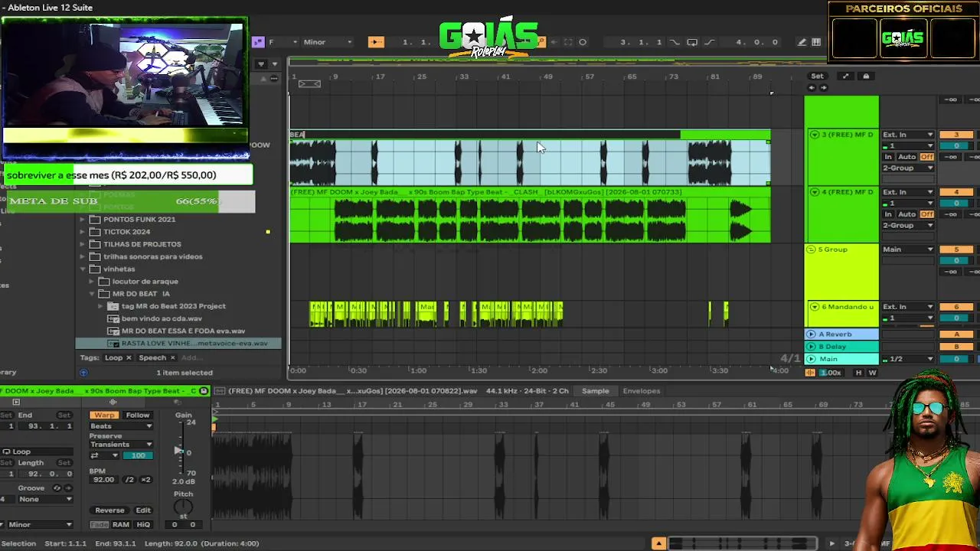980x551 pixels.
Task: Click the 92.00 BPM field
Action: (103, 480)
